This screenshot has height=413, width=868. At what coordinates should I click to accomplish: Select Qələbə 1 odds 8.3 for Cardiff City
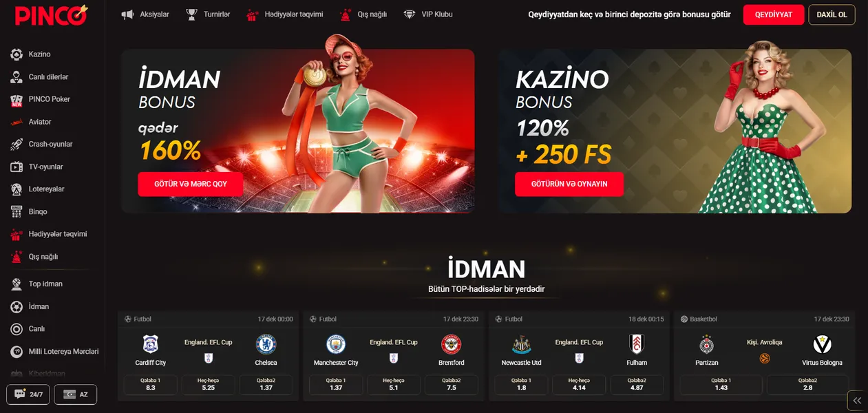pyautogui.click(x=151, y=384)
